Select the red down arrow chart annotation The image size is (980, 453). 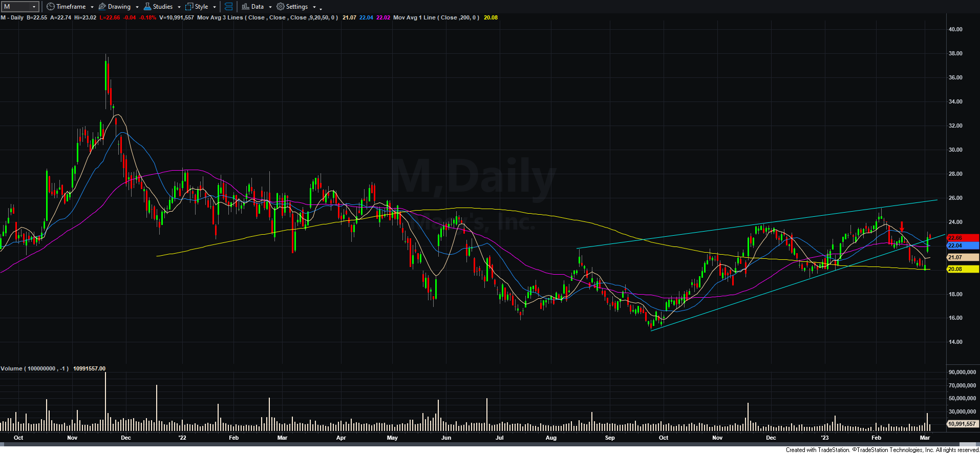pyautogui.click(x=902, y=226)
